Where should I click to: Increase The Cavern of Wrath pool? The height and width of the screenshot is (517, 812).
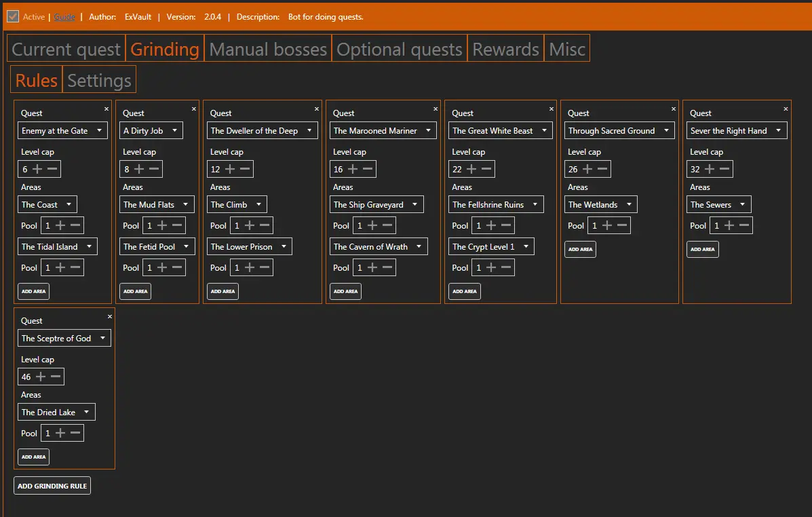click(372, 267)
